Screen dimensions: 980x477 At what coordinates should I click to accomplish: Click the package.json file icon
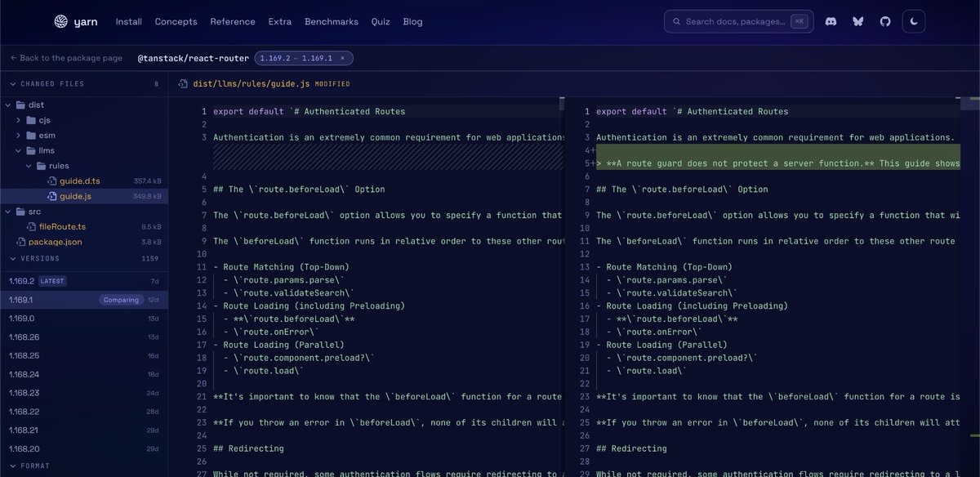pyautogui.click(x=21, y=242)
